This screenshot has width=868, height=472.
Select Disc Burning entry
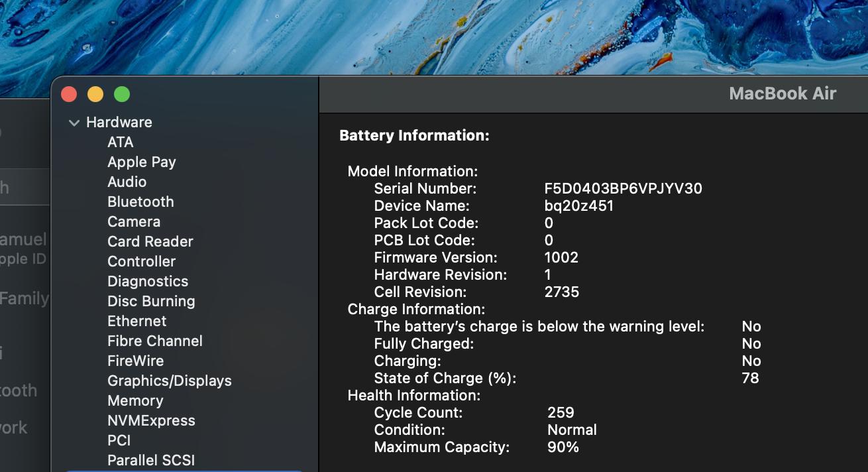click(151, 301)
